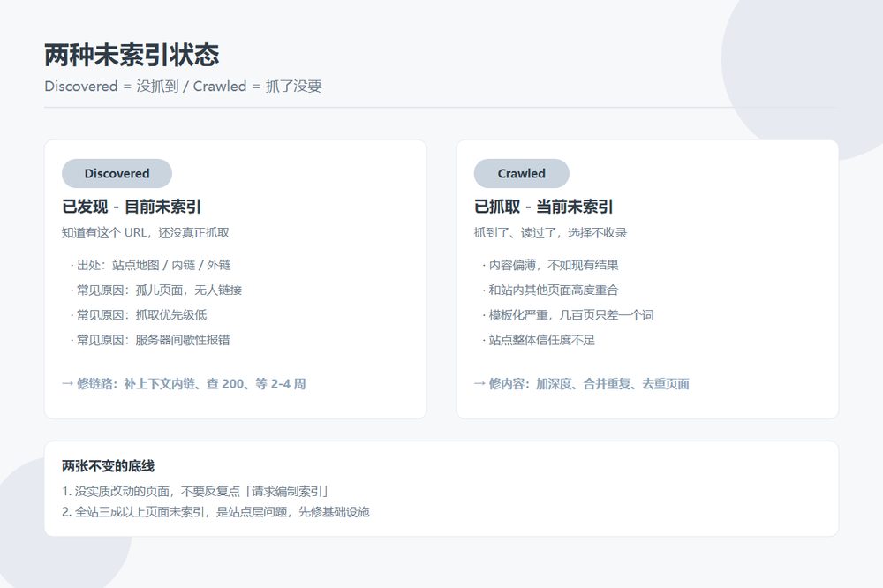The height and width of the screenshot is (588, 883).
Task: Click action line 修链路：补上下文内链、查 200、等 2-4 周
Action: (185, 383)
